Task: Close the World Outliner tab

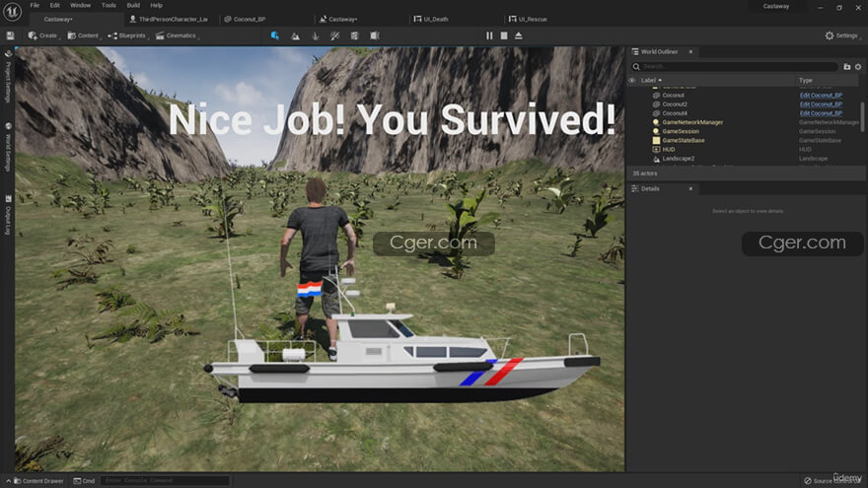Action: [690, 51]
